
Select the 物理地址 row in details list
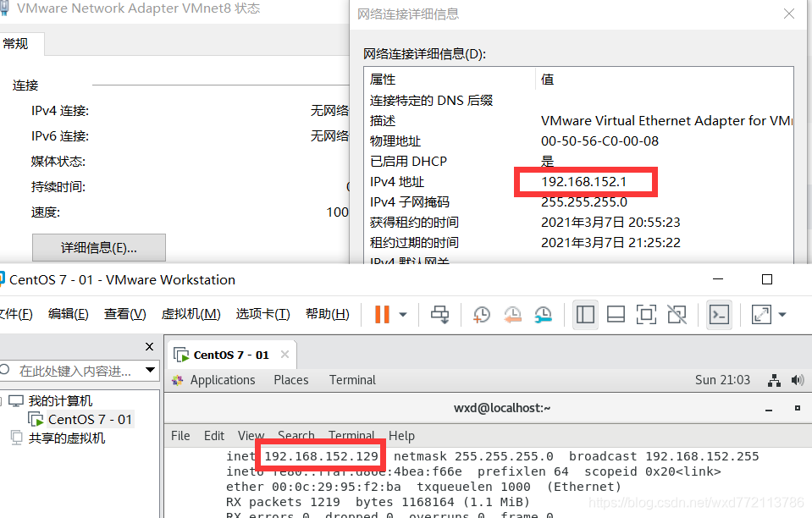578,141
